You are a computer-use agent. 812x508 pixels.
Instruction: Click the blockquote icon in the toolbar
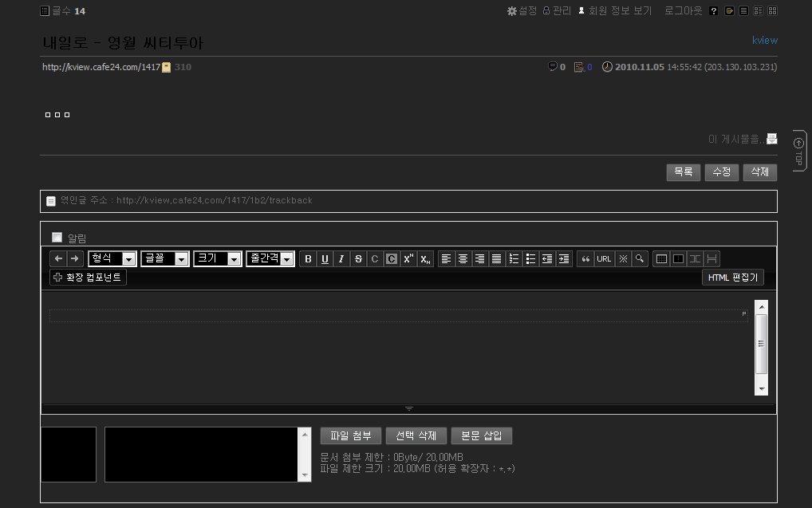pos(586,259)
